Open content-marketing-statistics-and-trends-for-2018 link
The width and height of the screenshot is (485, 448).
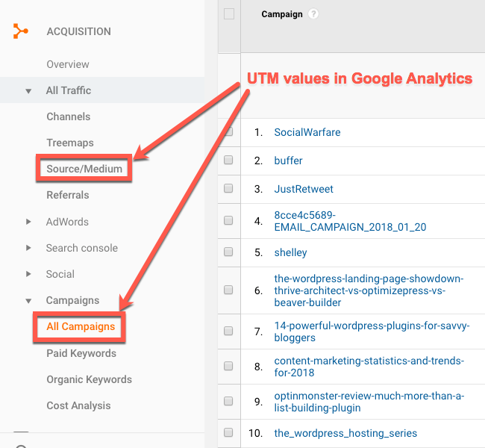tap(369, 367)
